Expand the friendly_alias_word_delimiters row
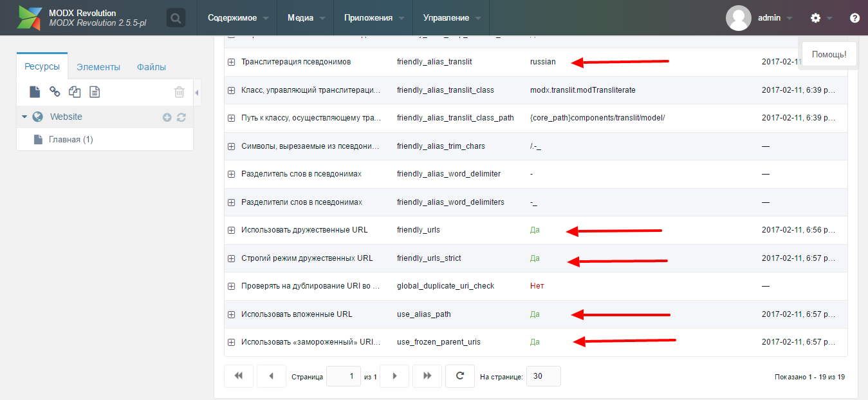The image size is (868, 400). point(231,202)
